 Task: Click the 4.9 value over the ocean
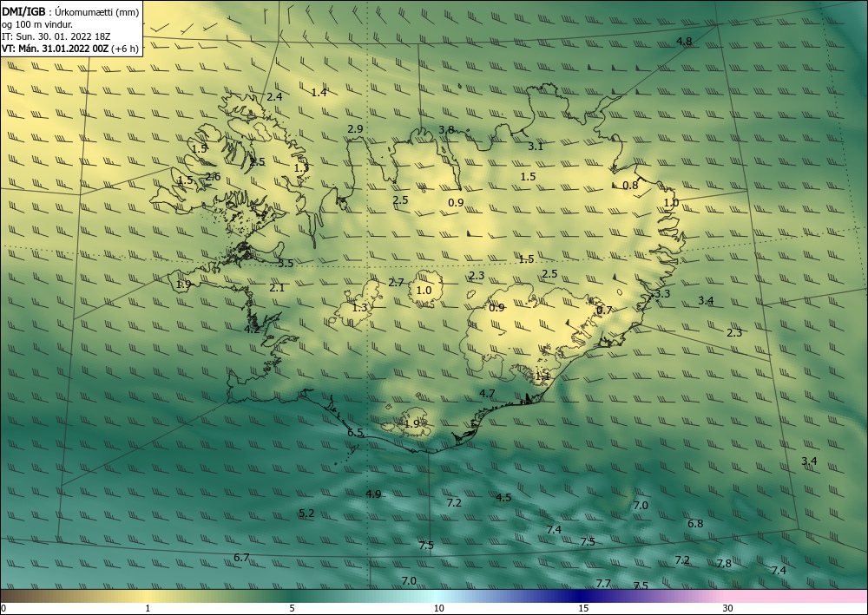click(x=373, y=494)
